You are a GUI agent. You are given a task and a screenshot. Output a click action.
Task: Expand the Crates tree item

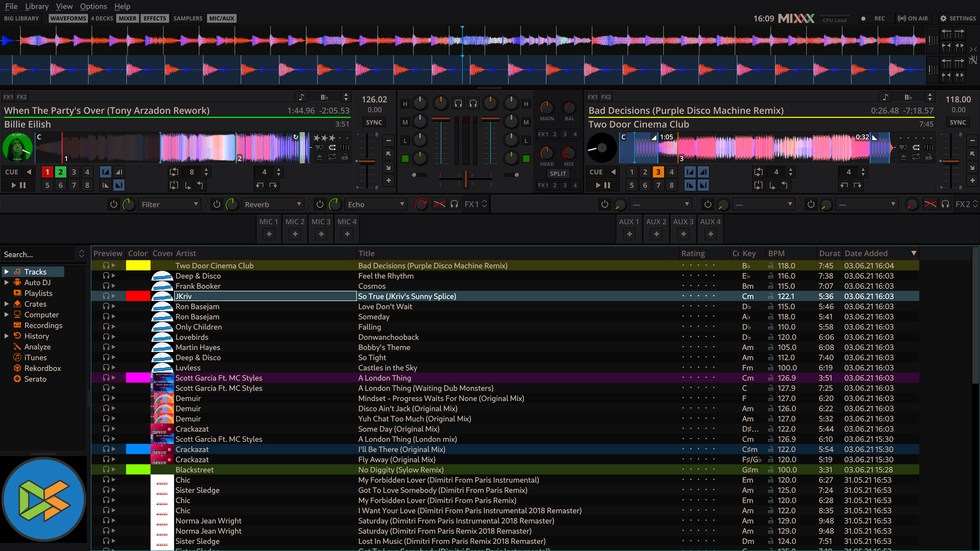pos(6,304)
